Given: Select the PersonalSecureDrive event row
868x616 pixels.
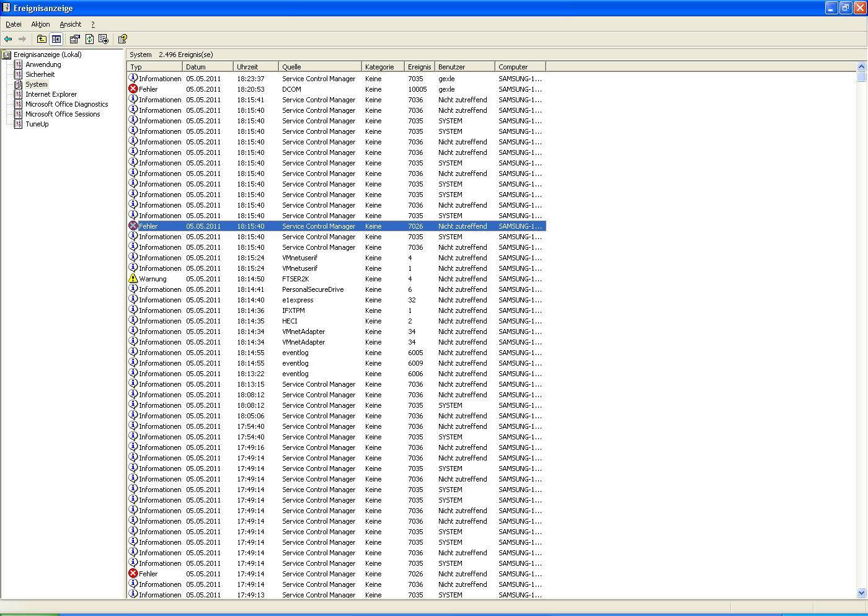Looking at the screenshot, I should coord(312,289).
